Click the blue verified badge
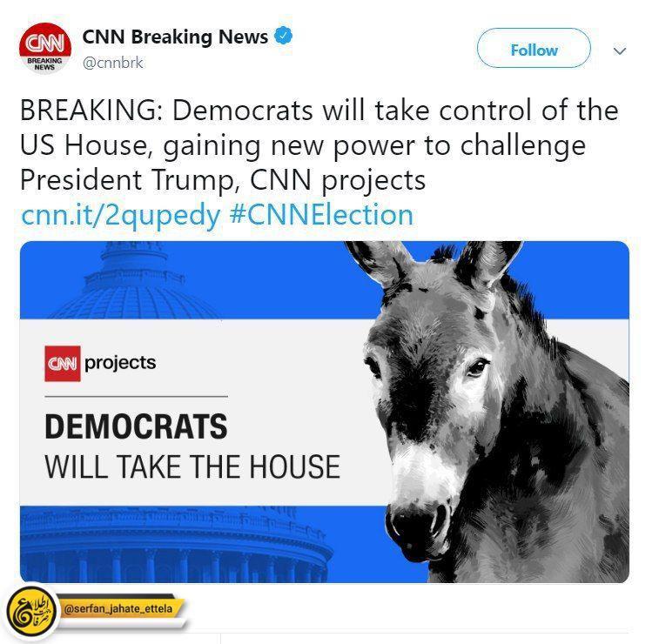This screenshot has height=644, width=652. (x=283, y=37)
